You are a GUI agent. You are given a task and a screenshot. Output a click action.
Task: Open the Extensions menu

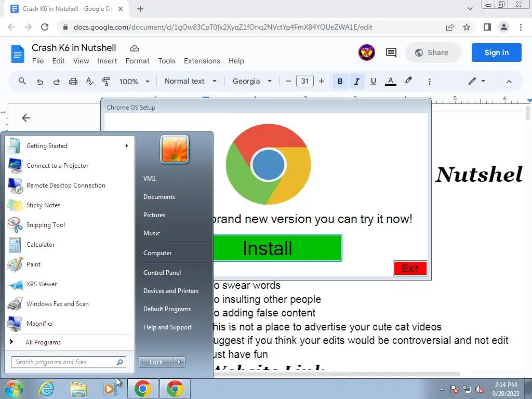202,61
